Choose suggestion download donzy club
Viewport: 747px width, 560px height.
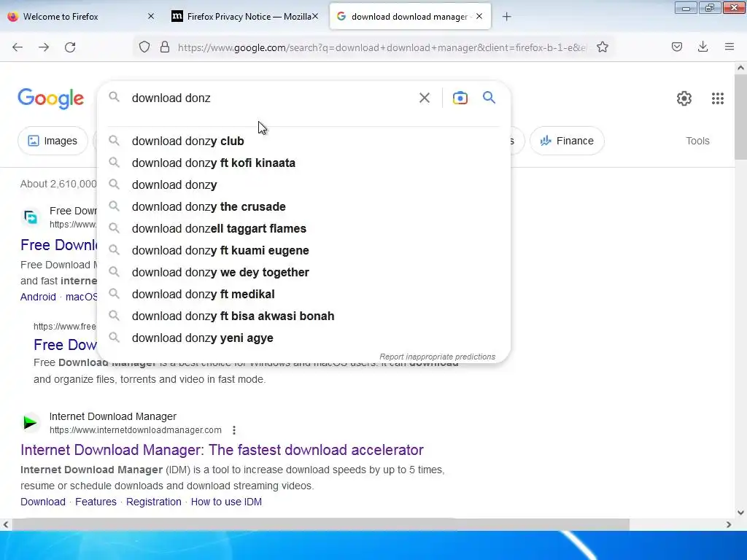coord(303,141)
